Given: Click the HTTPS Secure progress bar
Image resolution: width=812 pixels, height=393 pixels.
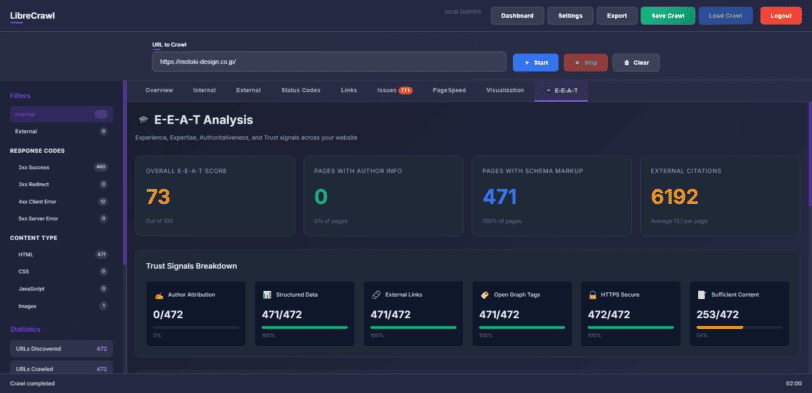Looking at the screenshot, I should point(631,327).
